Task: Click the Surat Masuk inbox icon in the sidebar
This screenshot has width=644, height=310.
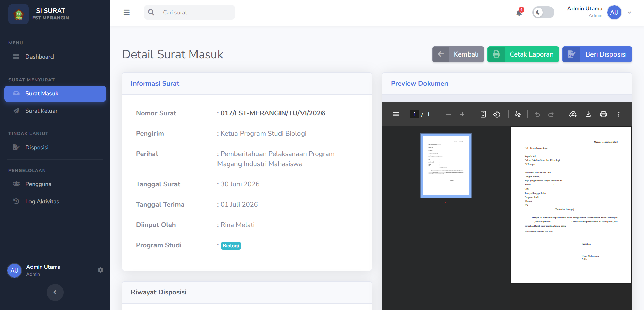Action: coord(16,93)
